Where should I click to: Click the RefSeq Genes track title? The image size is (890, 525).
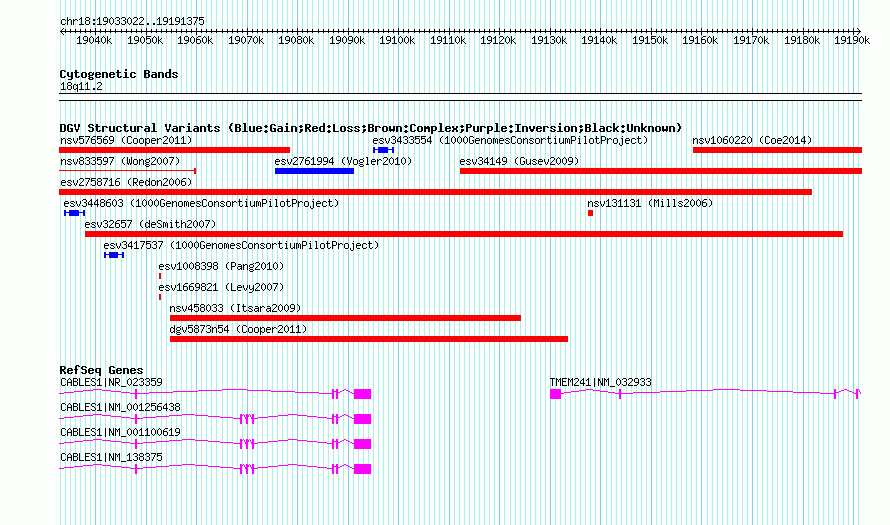[x=101, y=370]
